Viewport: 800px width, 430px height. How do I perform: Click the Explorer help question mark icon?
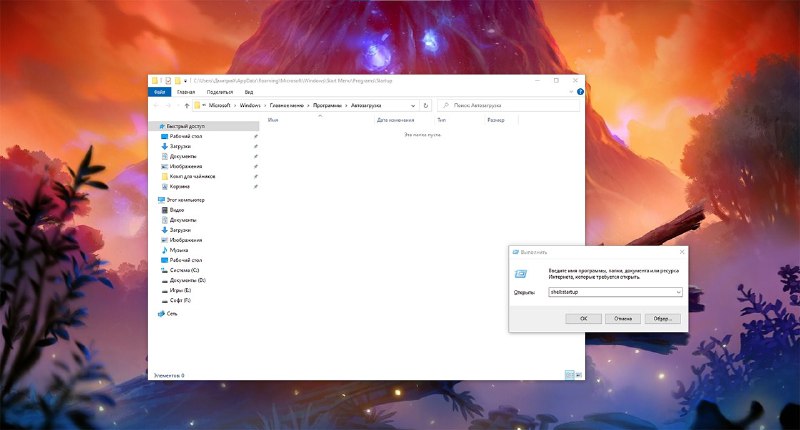click(580, 92)
